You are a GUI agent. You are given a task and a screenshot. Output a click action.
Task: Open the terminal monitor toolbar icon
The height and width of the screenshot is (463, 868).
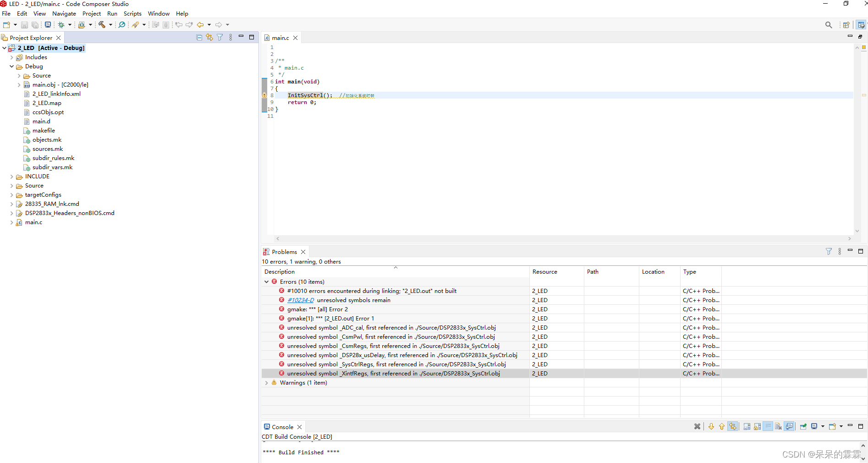(48, 25)
